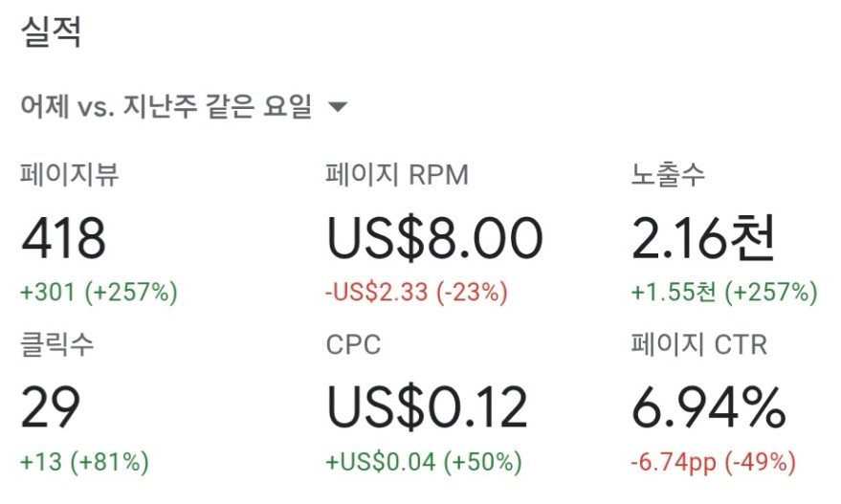This screenshot has width=841, height=504.
Task: Click the 실적 section heading
Action: pos(51,32)
